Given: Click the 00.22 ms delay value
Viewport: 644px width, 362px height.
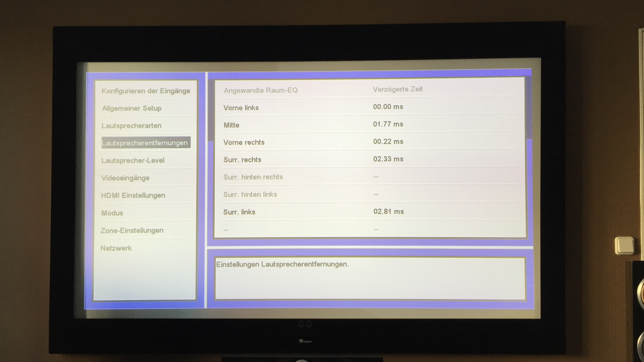Looking at the screenshot, I should (x=388, y=141).
